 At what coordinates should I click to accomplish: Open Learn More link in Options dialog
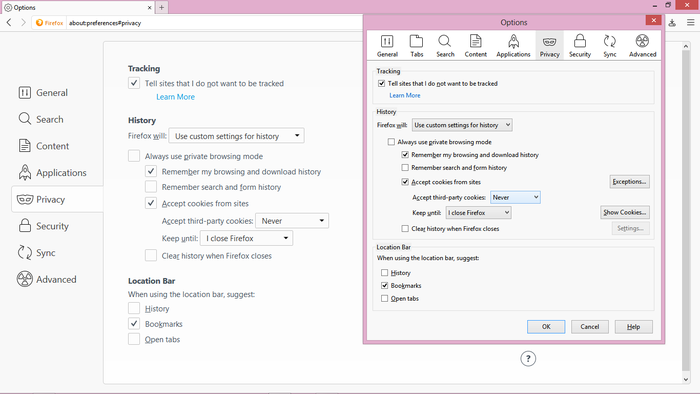pyautogui.click(x=404, y=95)
